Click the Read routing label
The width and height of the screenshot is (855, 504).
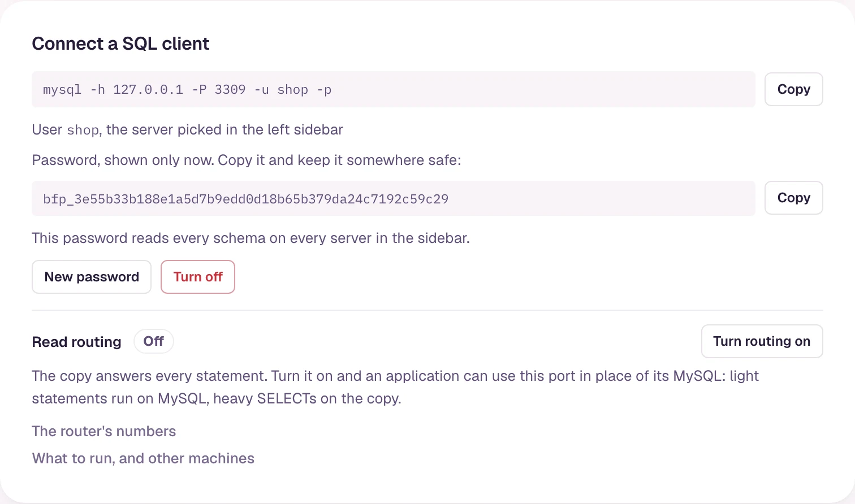(77, 342)
